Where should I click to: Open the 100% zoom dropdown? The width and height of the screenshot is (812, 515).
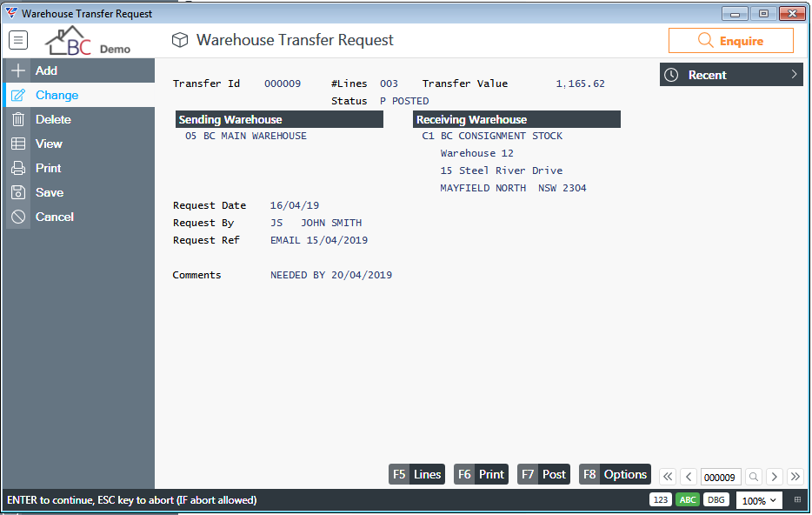coord(759,500)
